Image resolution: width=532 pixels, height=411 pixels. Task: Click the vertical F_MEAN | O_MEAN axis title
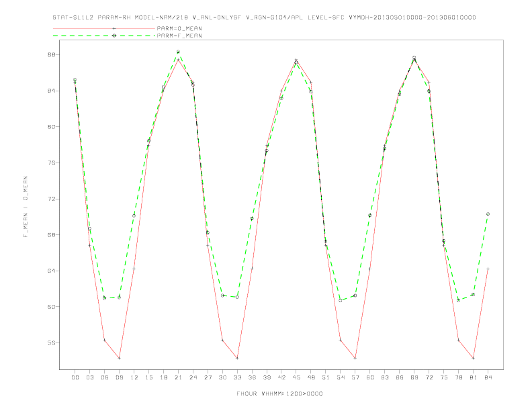(x=26, y=207)
